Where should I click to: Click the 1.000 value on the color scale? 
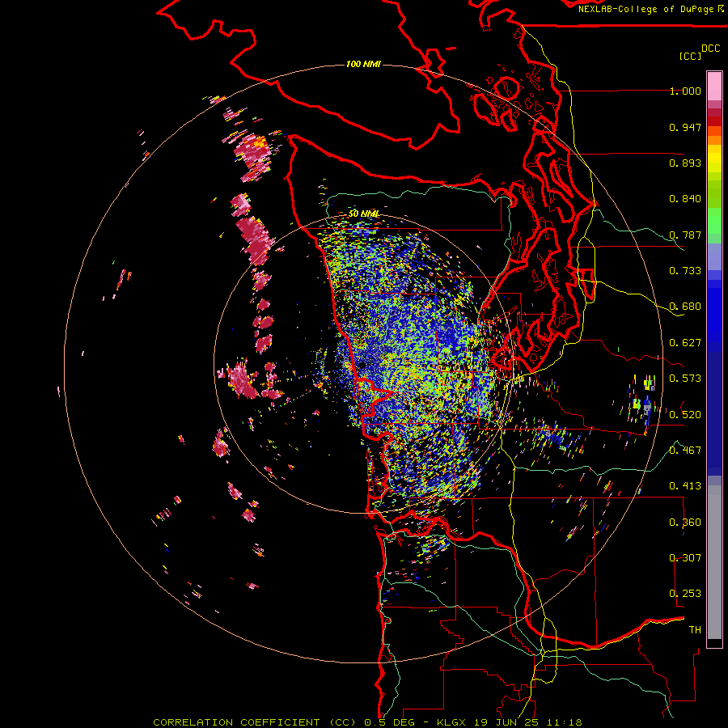pyautogui.click(x=685, y=91)
